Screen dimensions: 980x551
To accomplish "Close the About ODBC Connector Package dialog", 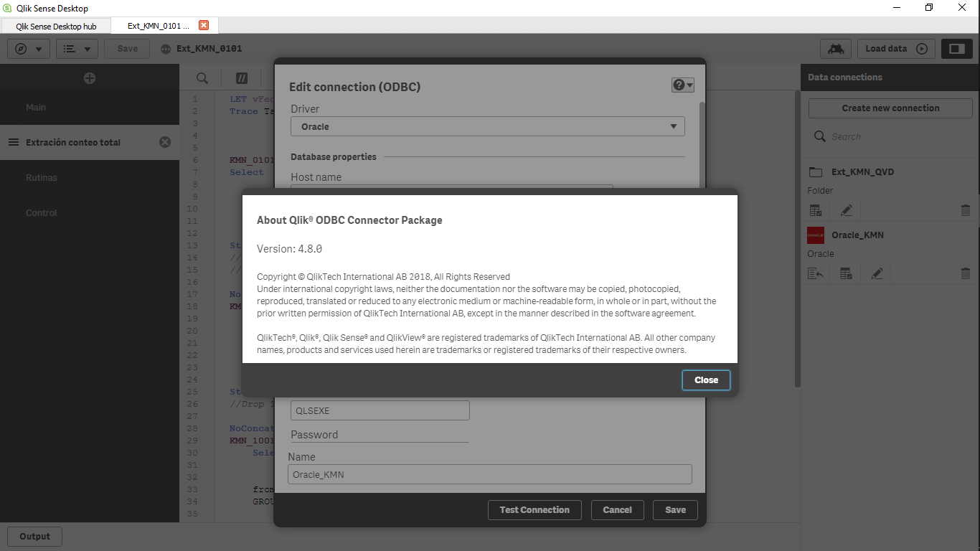I will 706,380.
